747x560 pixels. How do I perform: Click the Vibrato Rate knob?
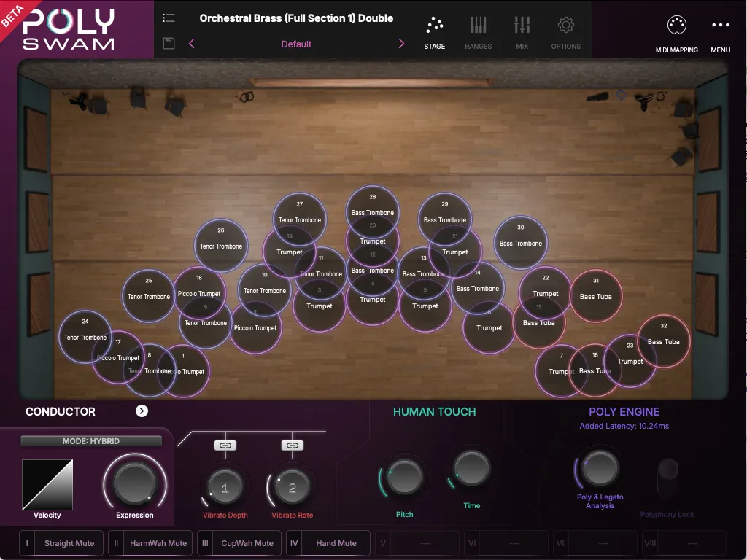293,487
